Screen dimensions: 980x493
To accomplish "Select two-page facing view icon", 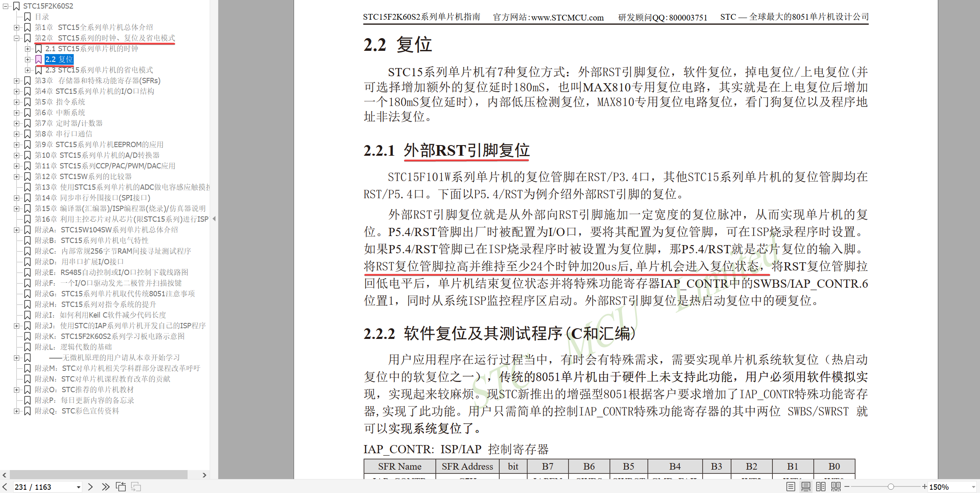I will coord(821,486).
